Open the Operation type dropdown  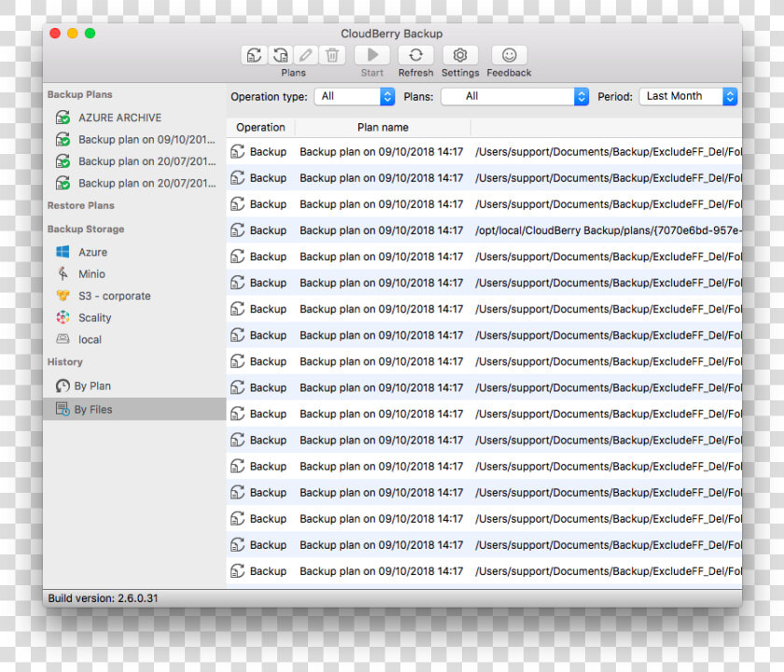355,96
